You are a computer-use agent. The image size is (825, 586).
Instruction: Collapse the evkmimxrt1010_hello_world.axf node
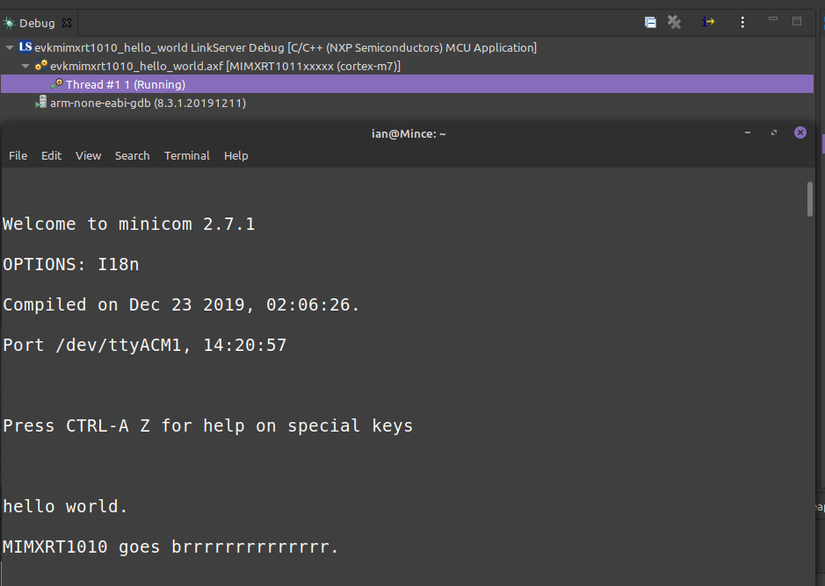coord(26,66)
